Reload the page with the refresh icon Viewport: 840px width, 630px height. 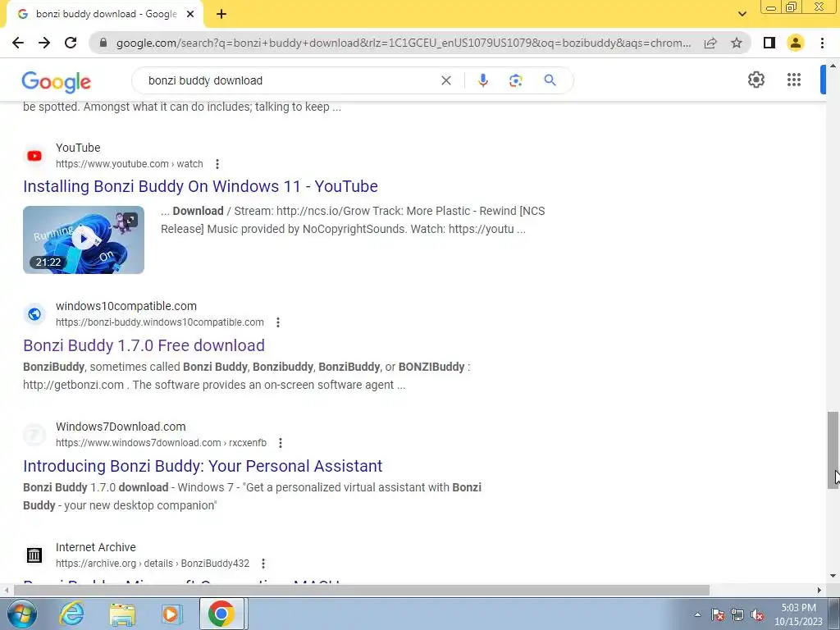71,43
